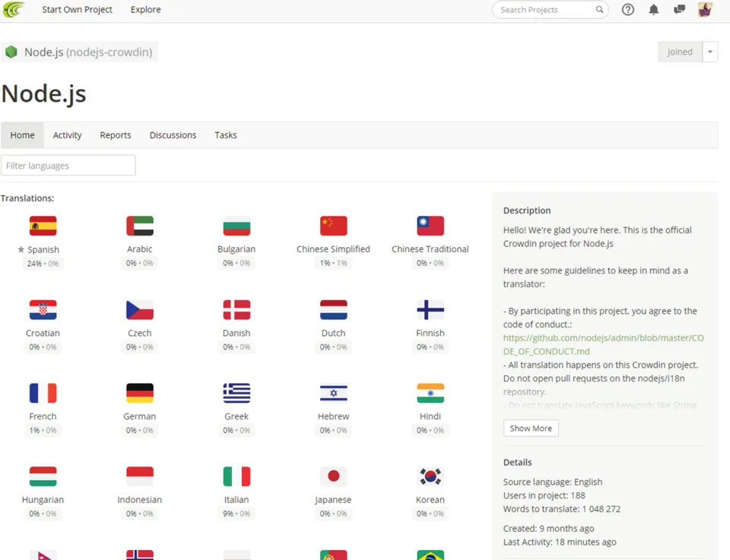The image size is (730, 560).
Task: Switch to the Tasks tab
Action: point(226,135)
